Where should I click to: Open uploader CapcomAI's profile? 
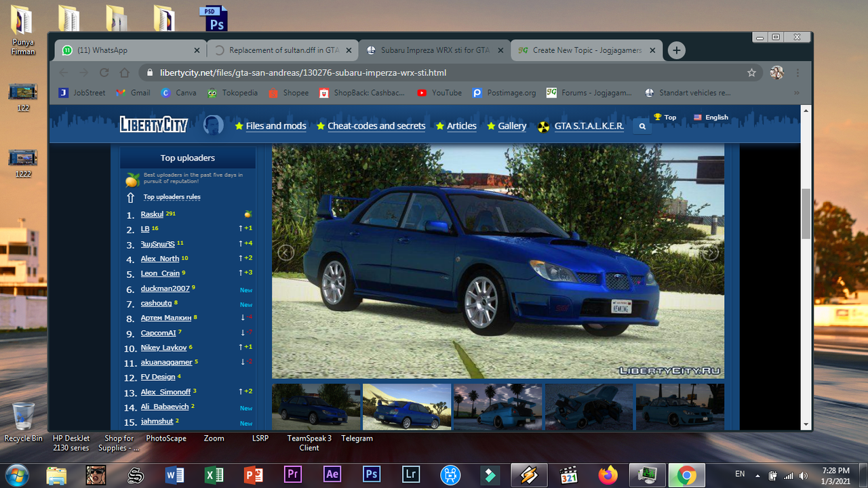point(158,333)
